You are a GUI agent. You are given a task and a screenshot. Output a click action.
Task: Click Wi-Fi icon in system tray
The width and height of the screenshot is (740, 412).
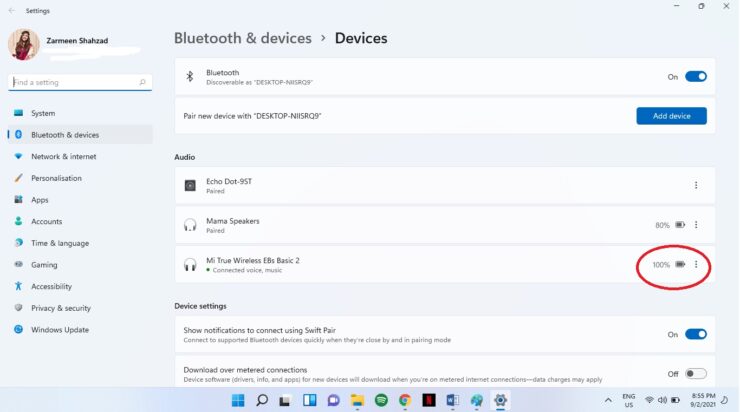point(649,400)
